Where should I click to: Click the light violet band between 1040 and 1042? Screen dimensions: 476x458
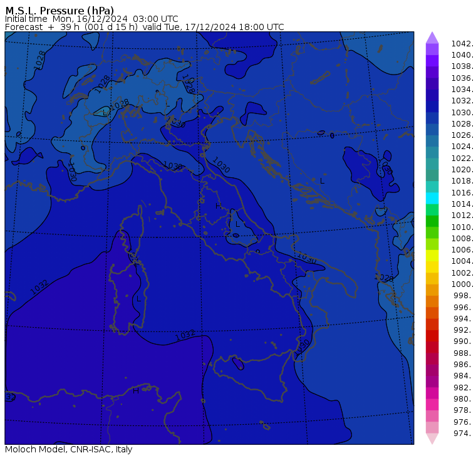pos(432,49)
